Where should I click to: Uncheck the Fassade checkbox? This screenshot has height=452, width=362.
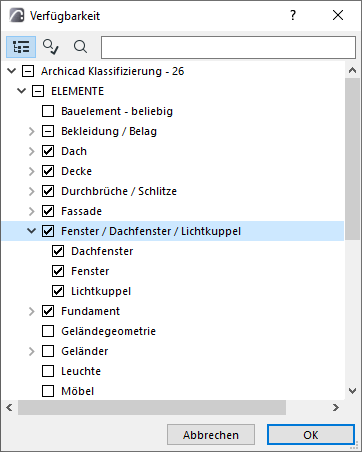48,211
